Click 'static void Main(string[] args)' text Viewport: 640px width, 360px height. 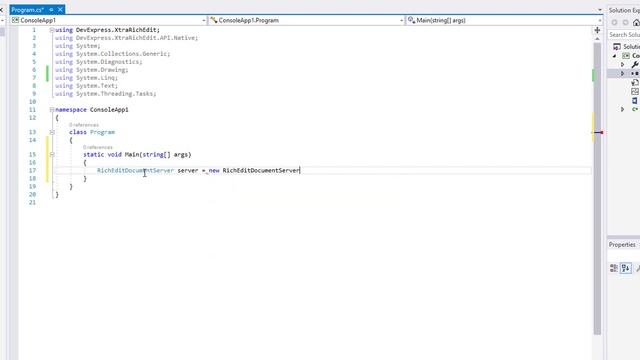(137, 155)
